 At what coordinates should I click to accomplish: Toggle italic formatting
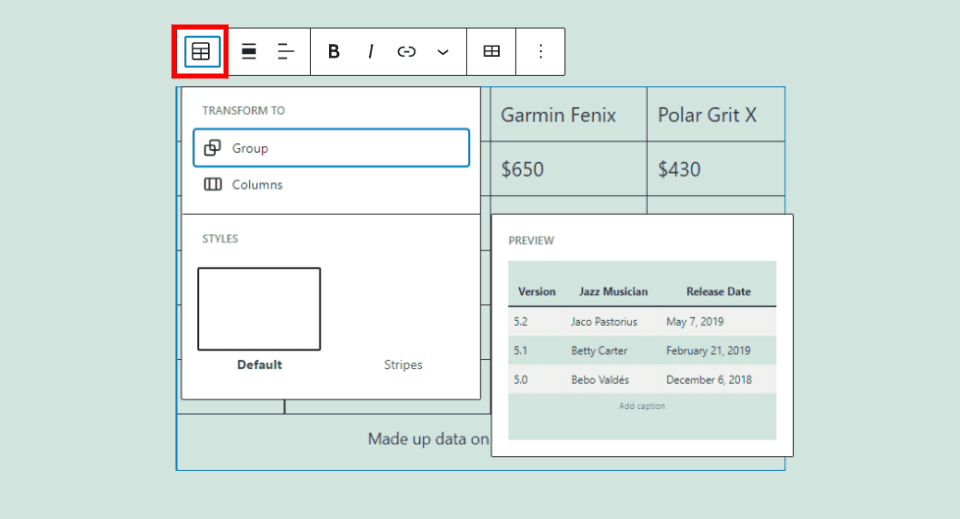370,52
